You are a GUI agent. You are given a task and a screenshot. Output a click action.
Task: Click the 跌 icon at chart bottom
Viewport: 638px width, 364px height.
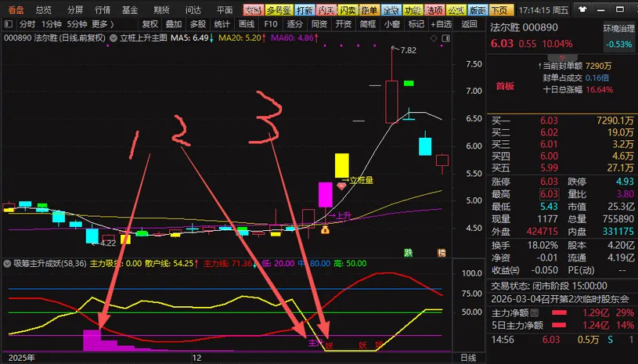[408, 252]
